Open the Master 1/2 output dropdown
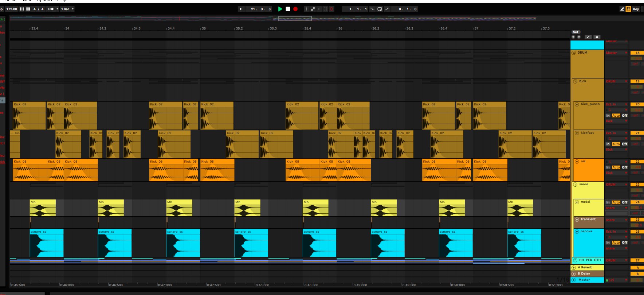Image resolution: width=644 pixels, height=295 pixels. pos(617,280)
